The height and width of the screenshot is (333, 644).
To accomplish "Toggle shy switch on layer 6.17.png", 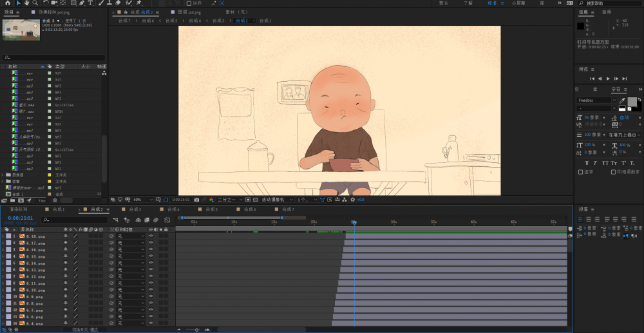I will [x=65, y=243].
